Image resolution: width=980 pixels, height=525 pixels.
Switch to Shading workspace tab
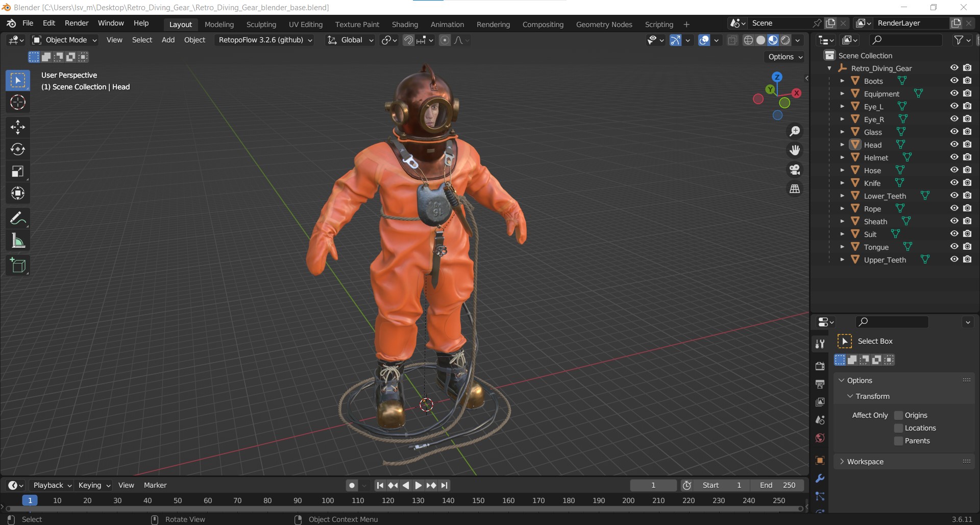coord(405,24)
